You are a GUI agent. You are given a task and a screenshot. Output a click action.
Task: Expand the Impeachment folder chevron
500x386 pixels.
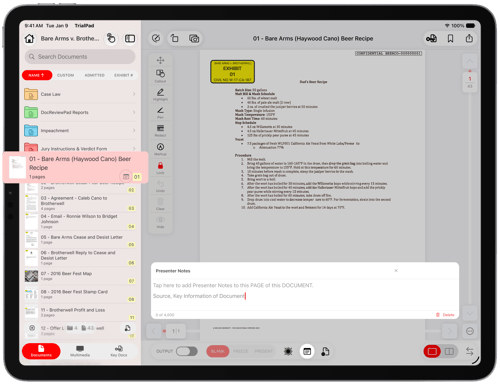134,130
